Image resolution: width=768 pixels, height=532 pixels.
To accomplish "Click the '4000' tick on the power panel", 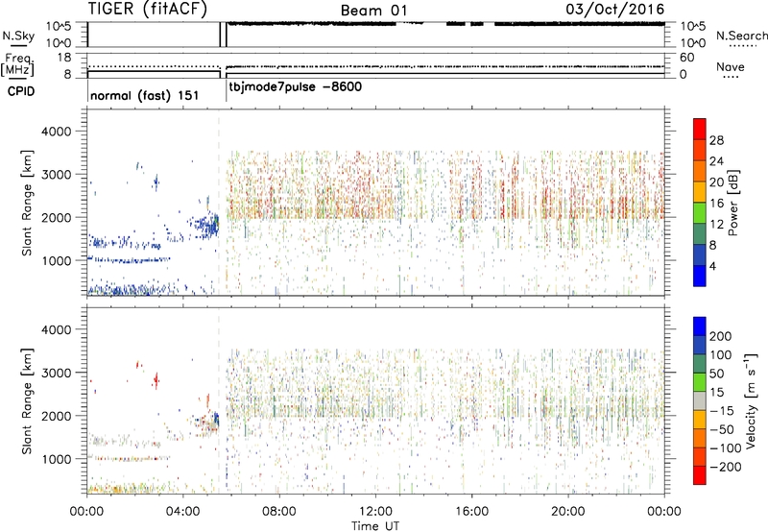I will point(56,132).
